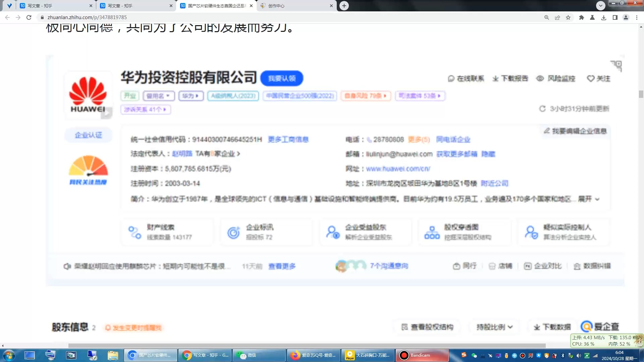The height and width of the screenshot is (362, 644).
Task: Open the 持股比例 dropdown
Action: pyautogui.click(x=494, y=327)
